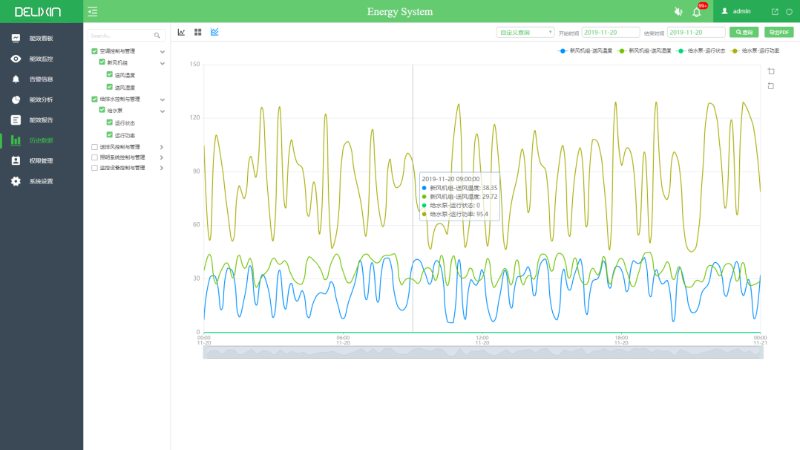Viewport: 800px width, 450px height.
Task: Open 能效分析 in the left sidebar
Action: pos(40,100)
